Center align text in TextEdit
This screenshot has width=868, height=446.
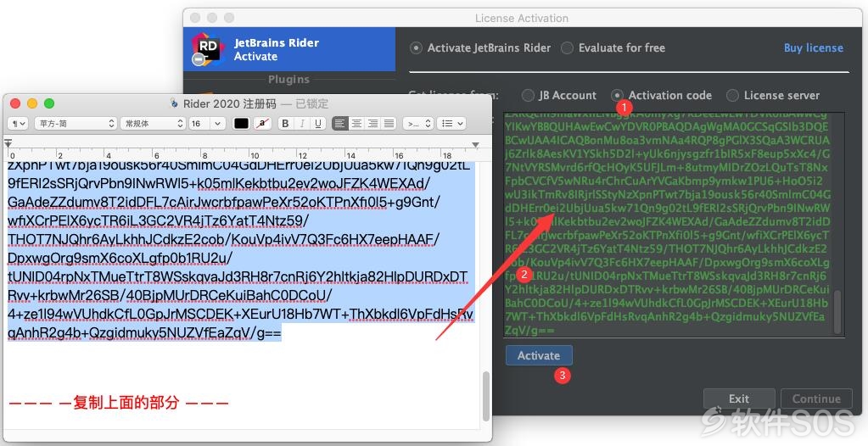point(356,124)
